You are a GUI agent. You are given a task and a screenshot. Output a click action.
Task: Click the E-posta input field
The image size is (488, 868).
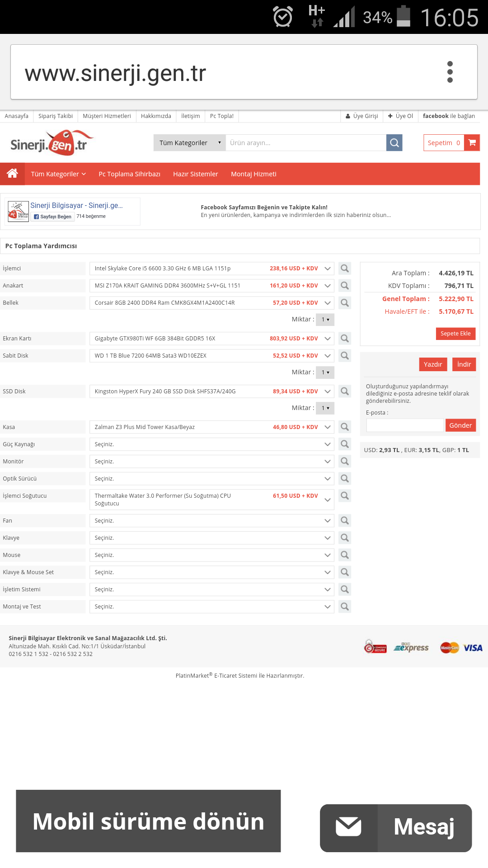pyautogui.click(x=405, y=425)
